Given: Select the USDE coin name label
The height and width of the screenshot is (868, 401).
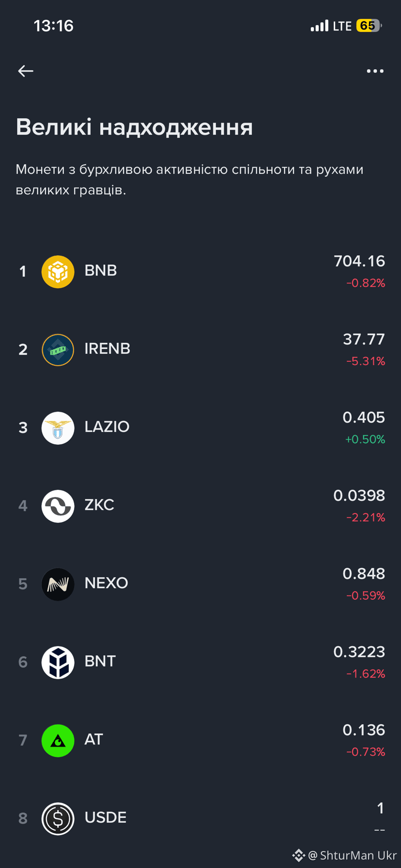Looking at the screenshot, I should point(106,818).
